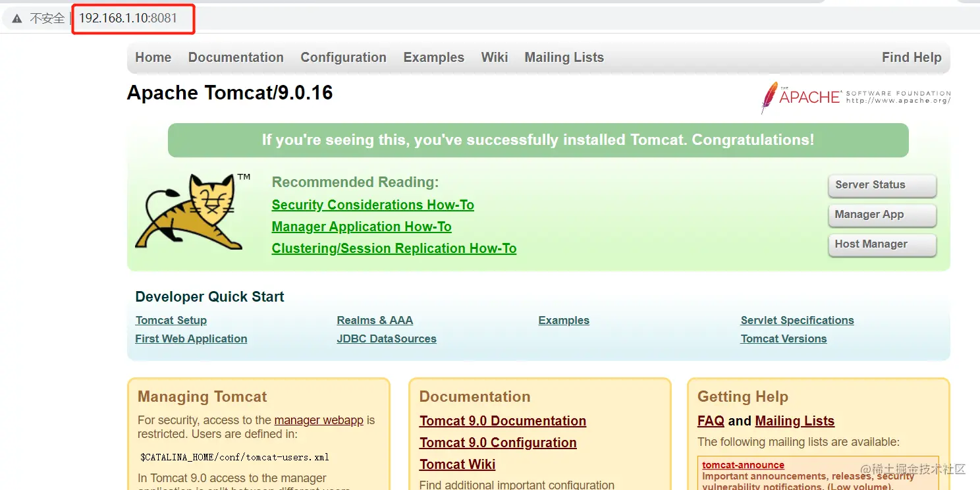980x490 pixels.
Task: Click Examples link under Developer Quick Start
Action: pos(564,320)
